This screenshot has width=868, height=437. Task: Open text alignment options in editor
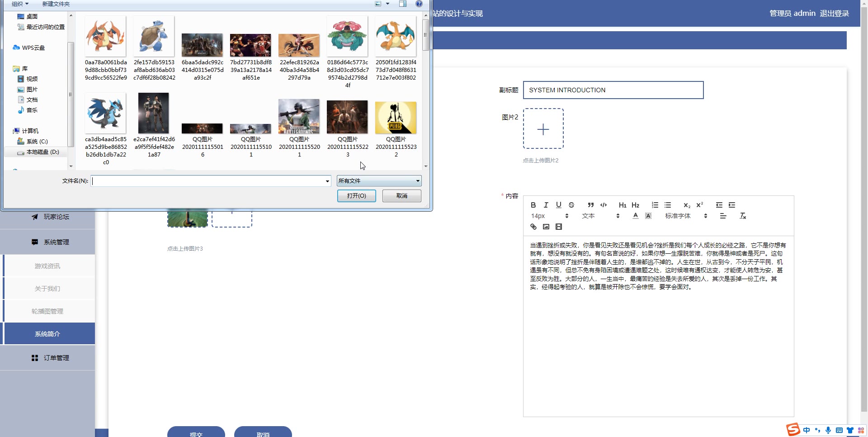723,216
